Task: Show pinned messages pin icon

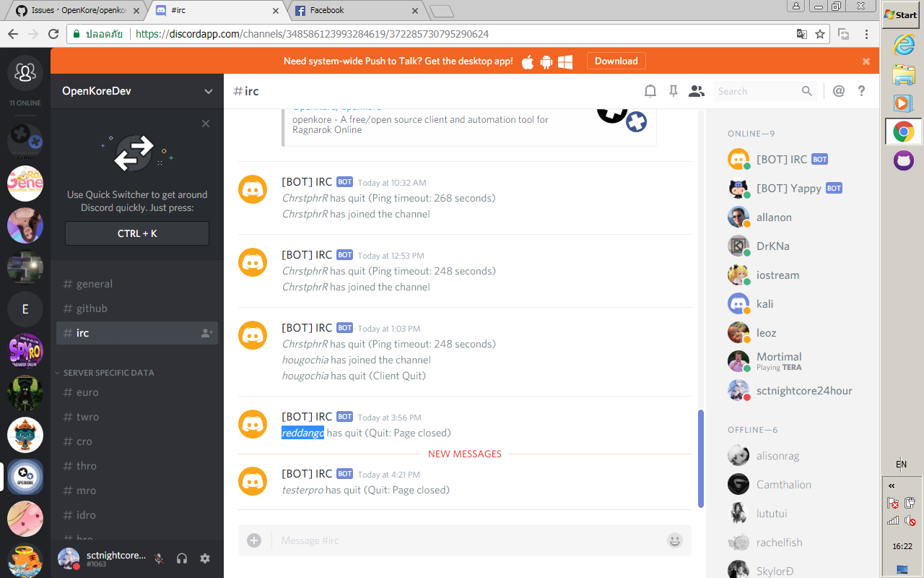Action: point(674,91)
